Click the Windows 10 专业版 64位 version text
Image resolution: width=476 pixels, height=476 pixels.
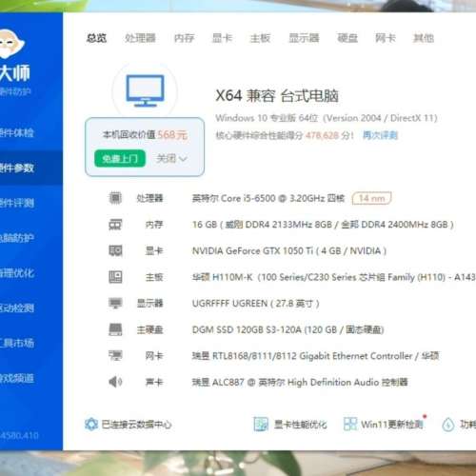coord(327,118)
